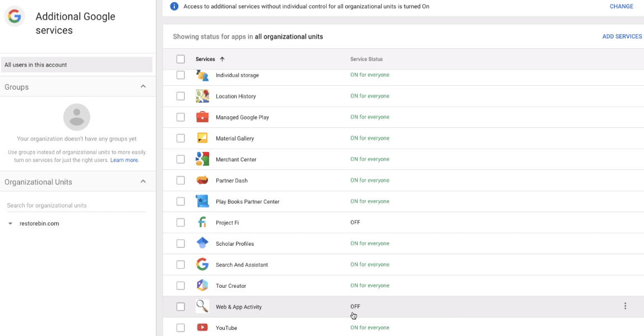Open the more options menu for Web & App Activity

point(625,306)
